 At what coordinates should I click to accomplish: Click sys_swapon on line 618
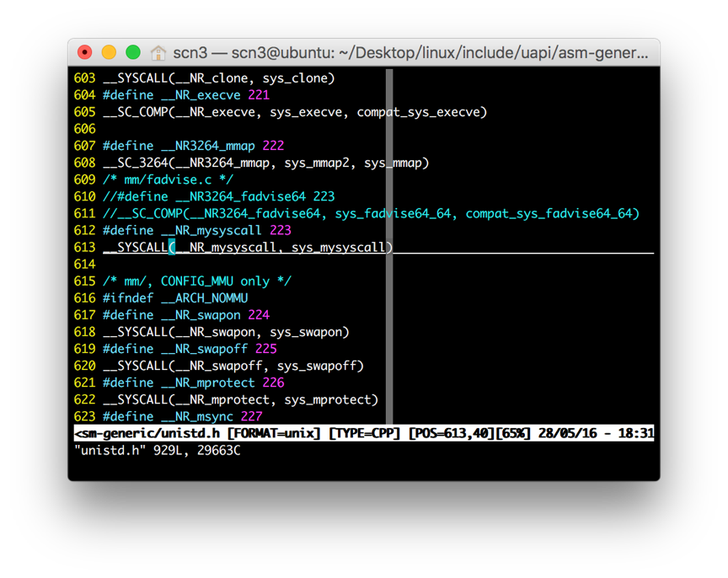(x=306, y=333)
